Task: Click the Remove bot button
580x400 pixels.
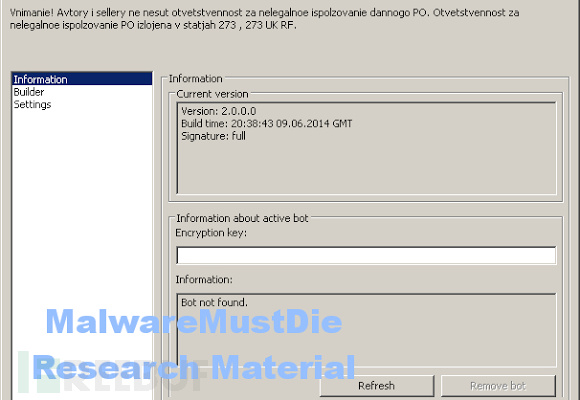Action: tap(498, 386)
